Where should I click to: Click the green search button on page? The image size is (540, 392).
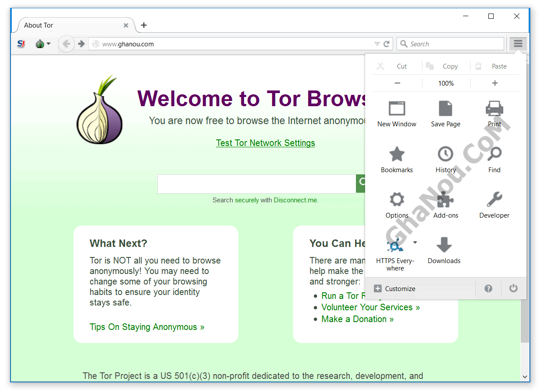tap(361, 184)
